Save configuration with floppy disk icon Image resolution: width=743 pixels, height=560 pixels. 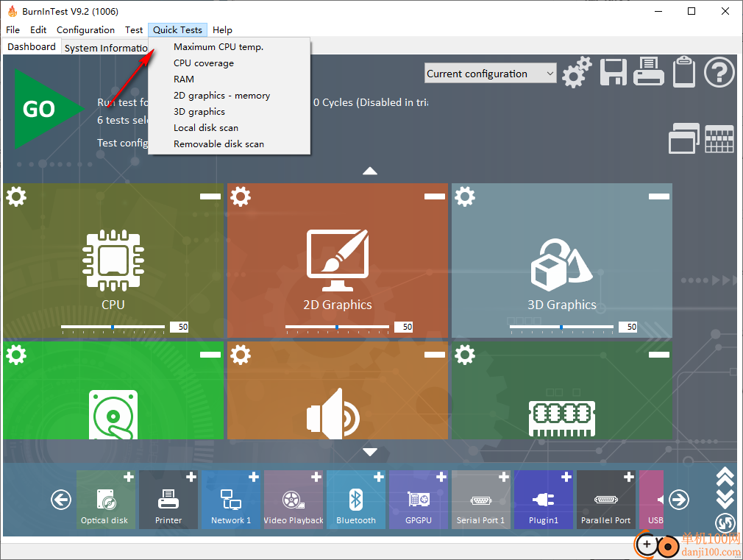point(614,72)
